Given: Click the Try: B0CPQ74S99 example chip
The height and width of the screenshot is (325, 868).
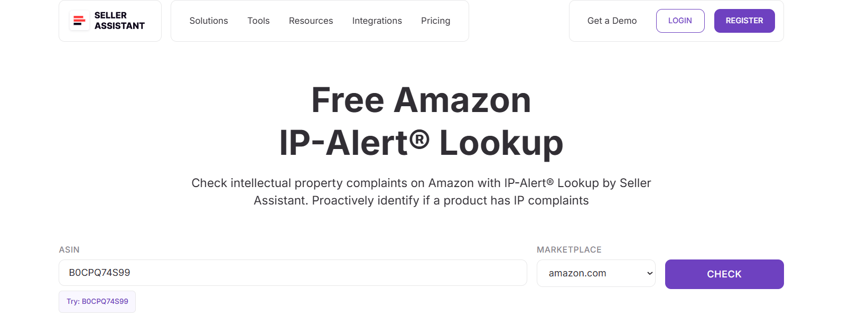Looking at the screenshot, I should 97,301.
